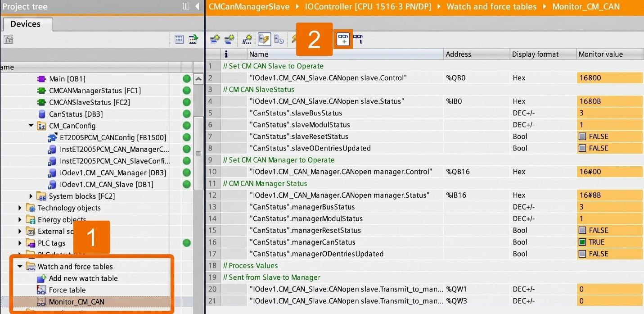The image size is (644, 314).
Task: Collapse the Watch and force tables node
Action: [x=20, y=266]
